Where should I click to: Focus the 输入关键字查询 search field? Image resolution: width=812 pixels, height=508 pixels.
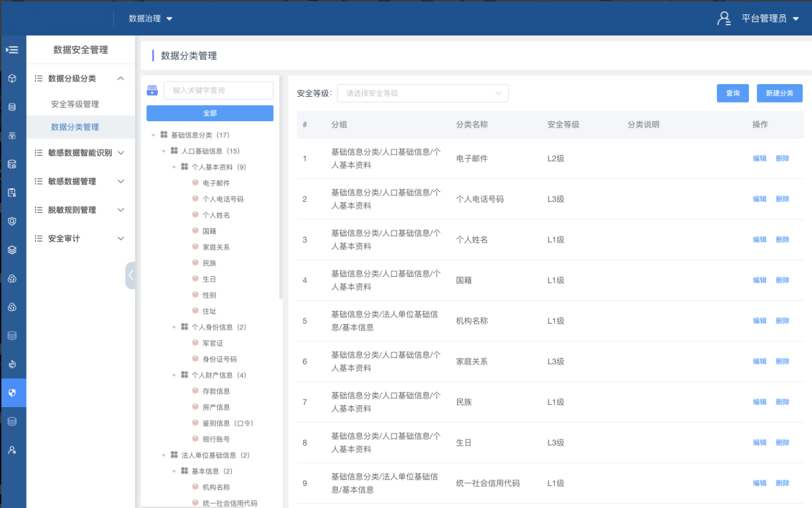(x=218, y=91)
